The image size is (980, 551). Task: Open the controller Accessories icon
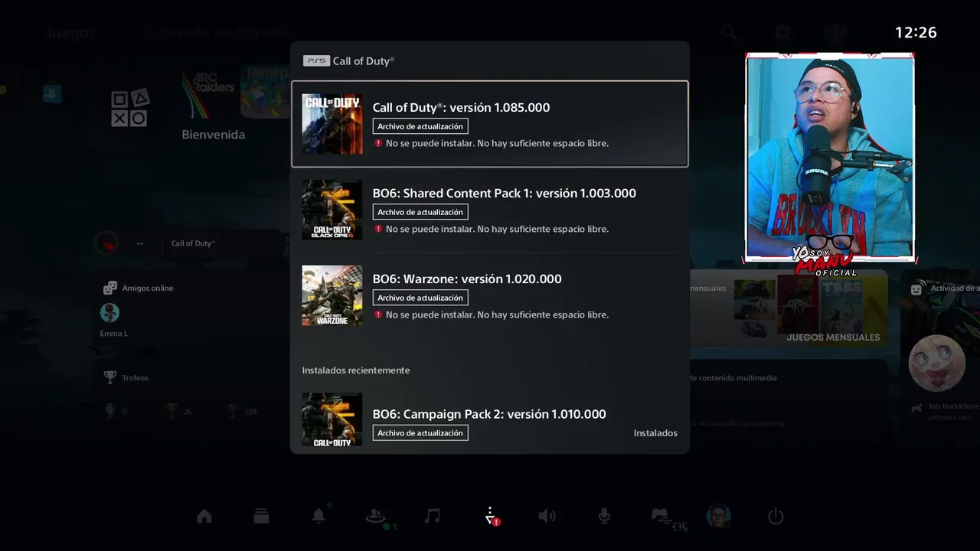pos(662,517)
